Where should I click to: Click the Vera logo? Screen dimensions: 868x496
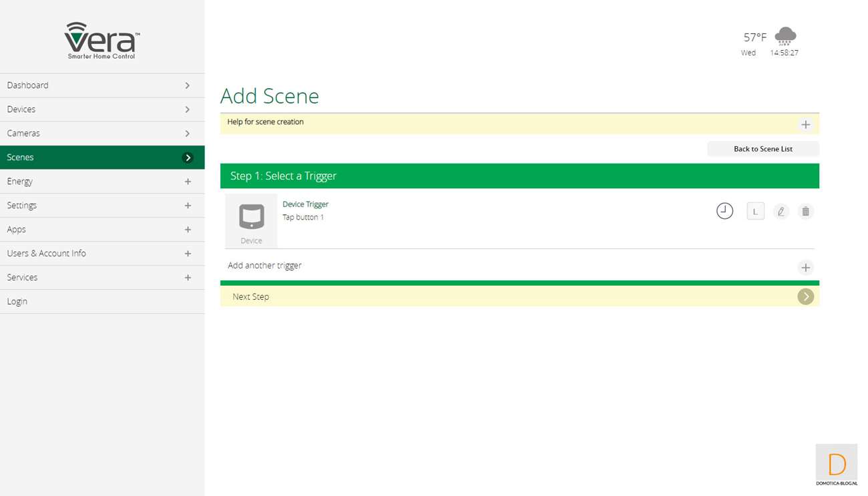point(102,41)
